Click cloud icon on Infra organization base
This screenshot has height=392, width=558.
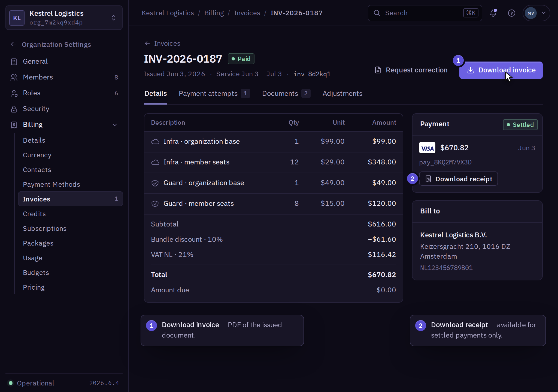click(155, 142)
